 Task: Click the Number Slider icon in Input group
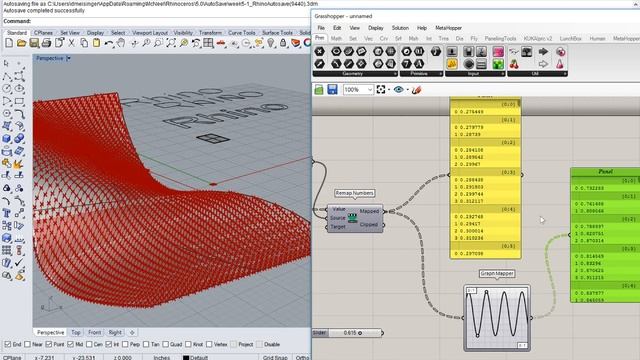[451, 51]
